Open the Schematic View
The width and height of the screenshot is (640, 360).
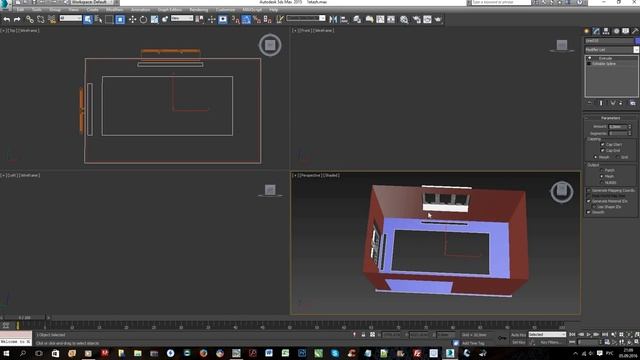click(x=391, y=19)
